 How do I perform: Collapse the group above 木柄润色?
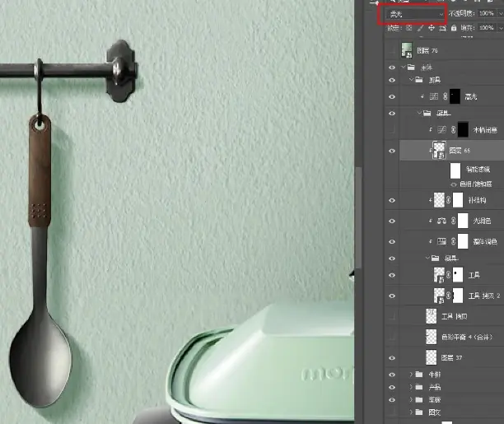(x=419, y=113)
